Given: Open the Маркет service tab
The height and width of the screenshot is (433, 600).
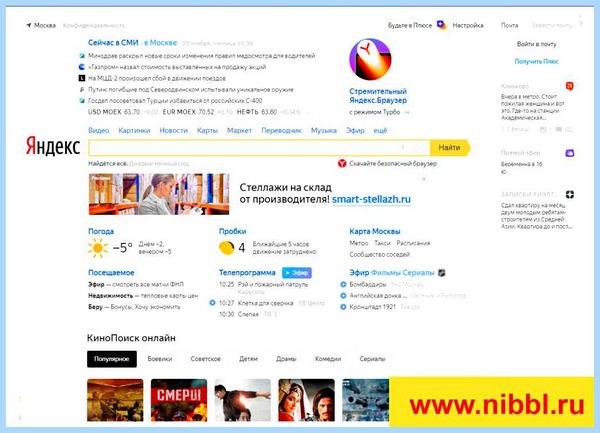Looking at the screenshot, I should (x=240, y=130).
